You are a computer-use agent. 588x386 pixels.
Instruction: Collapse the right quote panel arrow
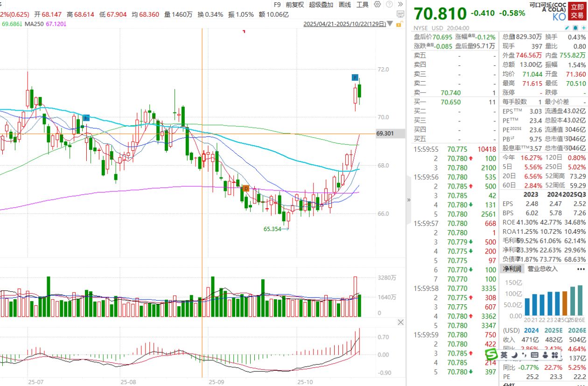(409, 200)
